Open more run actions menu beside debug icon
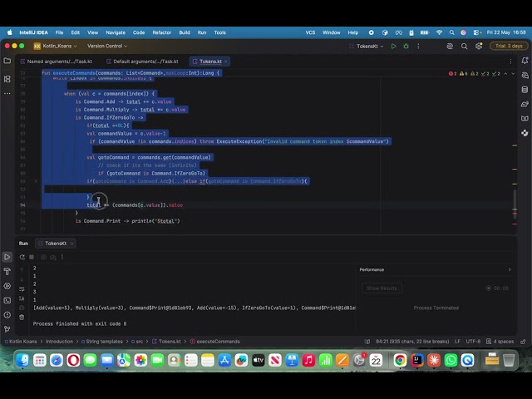This screenshot has height=399, width=532. coord(418,47)
